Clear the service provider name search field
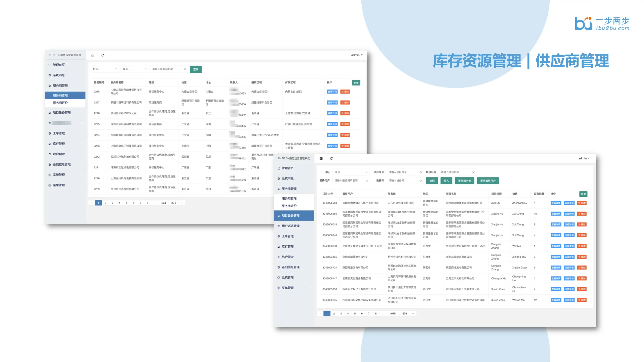This screenshot has width=644, height=362. [x=185, y=69]
